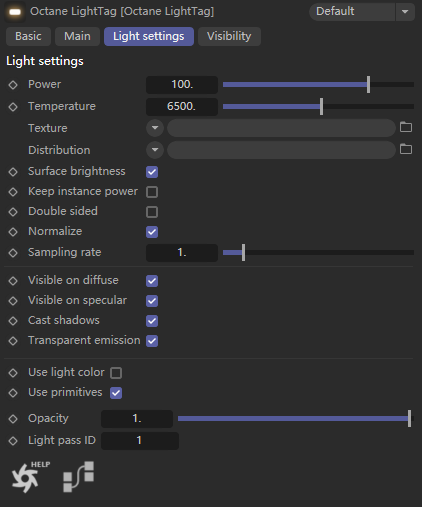Browse for a Distribution file via folder icon

406,149
